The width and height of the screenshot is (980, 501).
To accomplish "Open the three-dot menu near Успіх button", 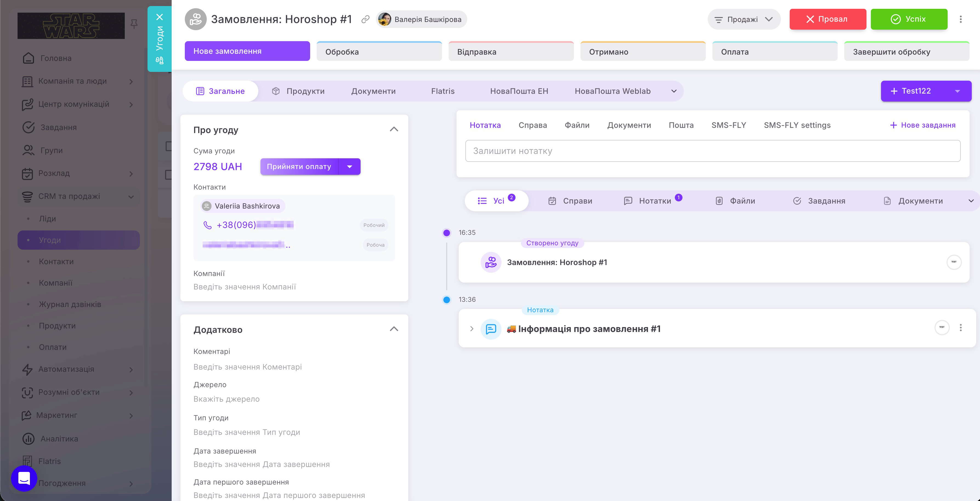I will (961, 19).
